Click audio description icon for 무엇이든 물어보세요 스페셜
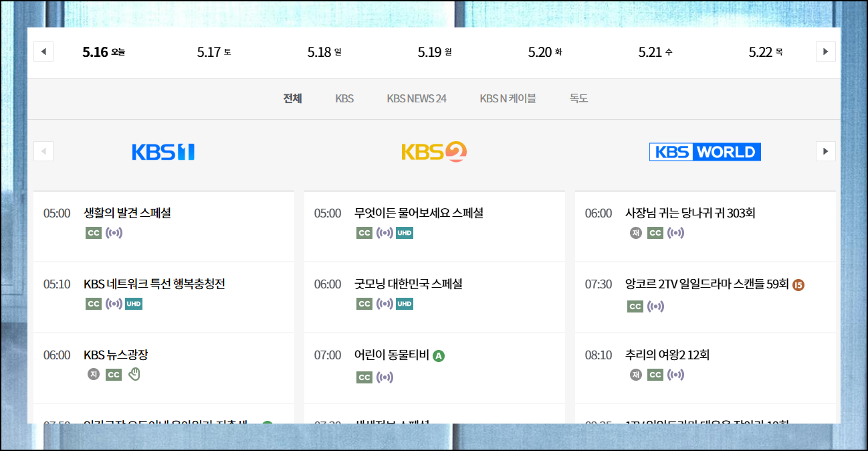 click(385, 233)
